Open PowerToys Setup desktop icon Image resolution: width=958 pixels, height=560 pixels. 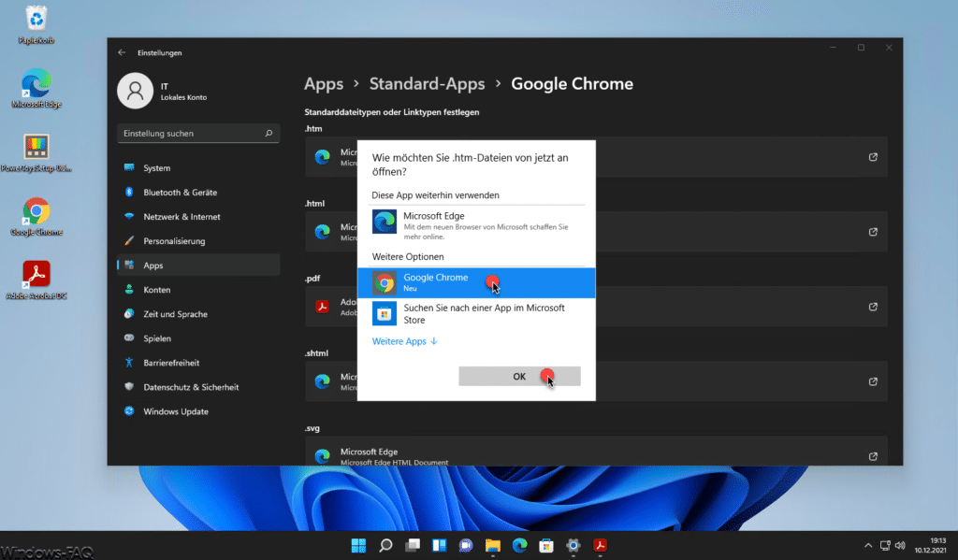[x=36, y=152]
